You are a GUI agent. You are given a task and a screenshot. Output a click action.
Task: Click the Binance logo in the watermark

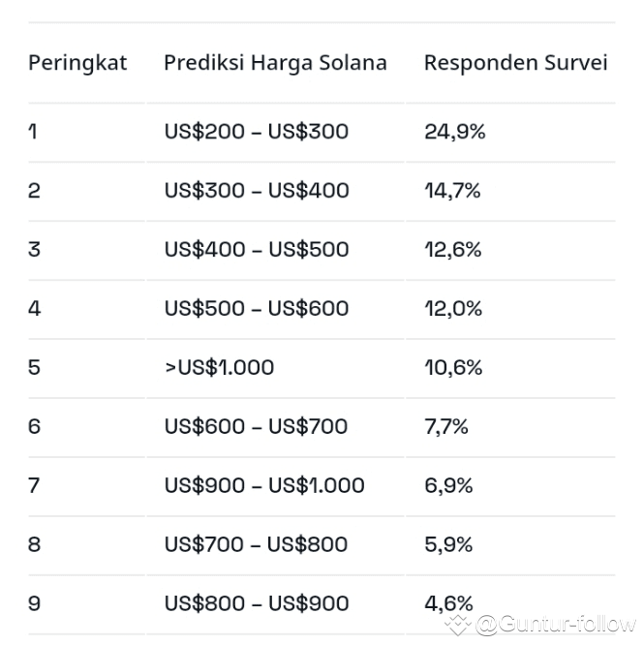point(458,624)
